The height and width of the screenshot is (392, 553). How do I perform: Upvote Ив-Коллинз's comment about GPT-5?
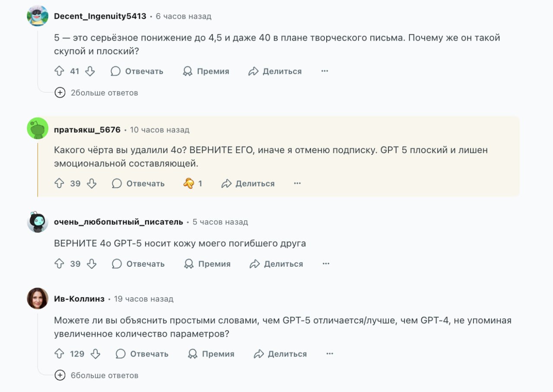pyautogui.click(x=59, y=354)
